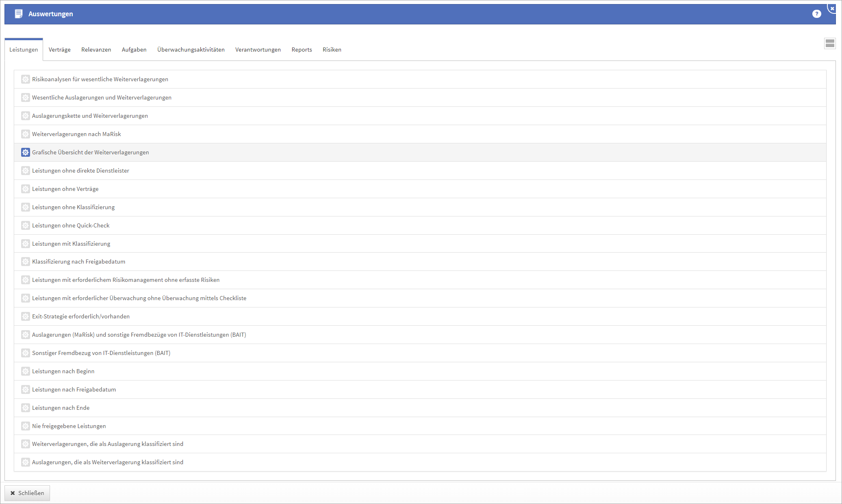
Task: Open report Weiterverlagerungen nach MaRisk
Action: tap(76, 134)
